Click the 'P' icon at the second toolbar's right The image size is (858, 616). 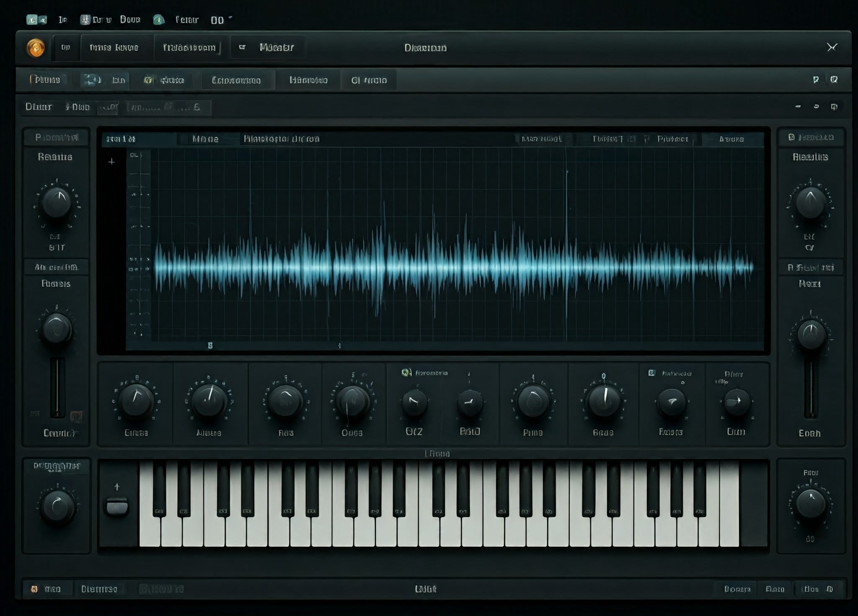[816, 80]
